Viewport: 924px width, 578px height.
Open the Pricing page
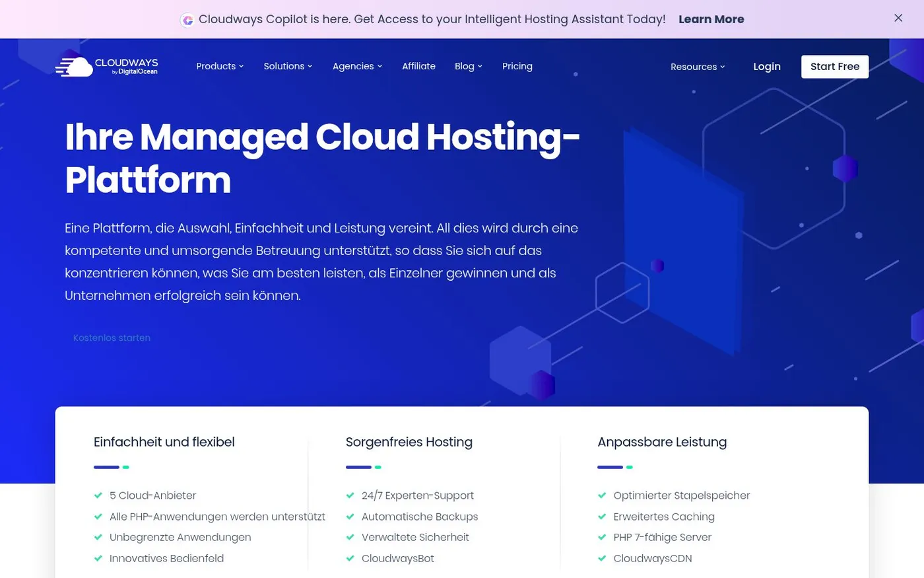tap(517, 66)
